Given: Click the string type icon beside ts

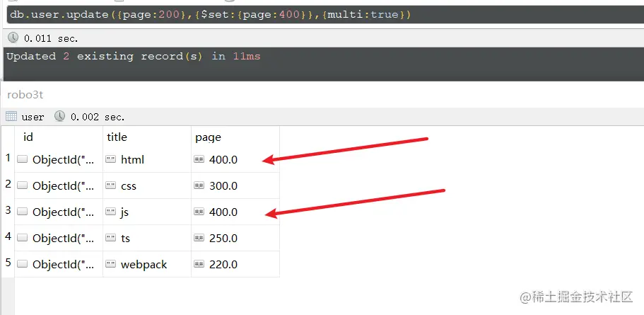Looking at the screenshot, I should click(x=110, y=238).
